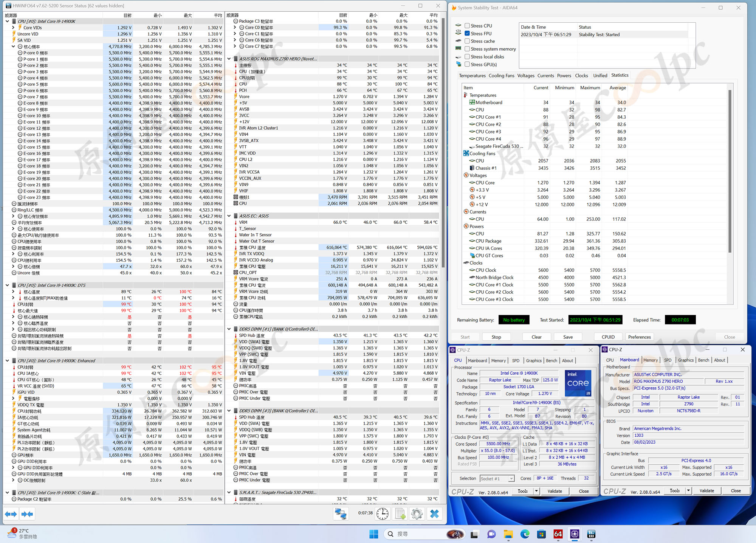Open CPU-Z Tools dropdown arrow in left window

[536, 491]
